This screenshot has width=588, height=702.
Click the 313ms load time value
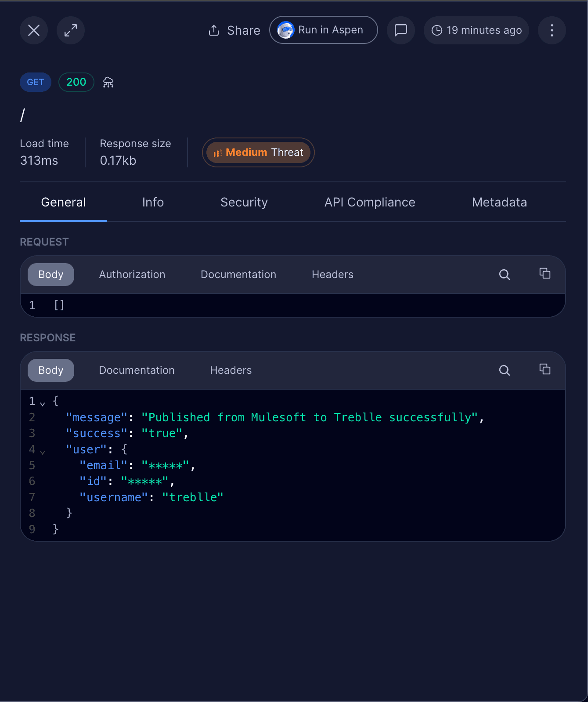[39, 160]
